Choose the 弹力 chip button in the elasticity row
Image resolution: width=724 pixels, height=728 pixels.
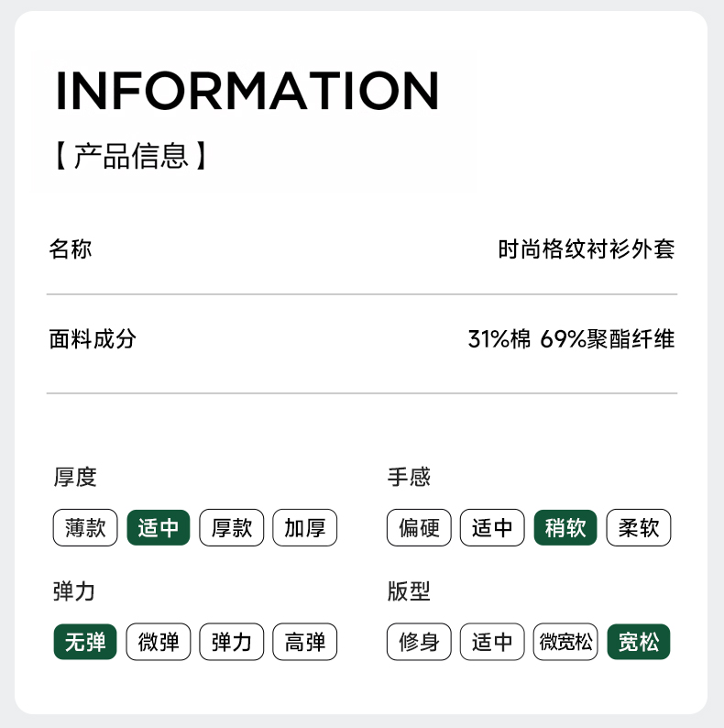pos(232,642)
